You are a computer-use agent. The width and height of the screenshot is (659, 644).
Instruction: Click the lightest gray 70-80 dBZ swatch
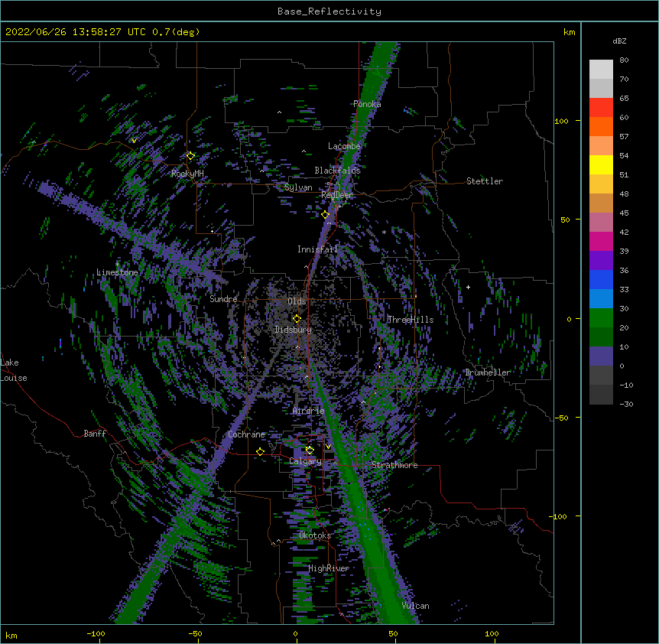tap(601, 70)
